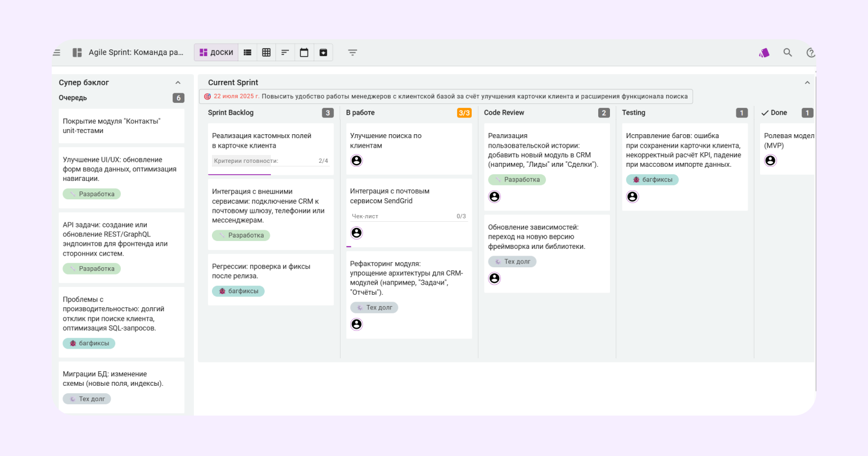The width and height of the screenshot is (868, 456).
Task: Collapse the Current Sprint section
Action: click(x=807, y=83)
